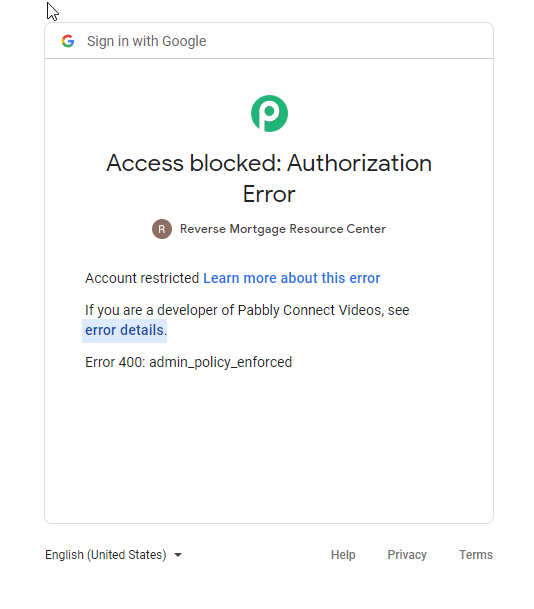Click the brown R account avatar

[162, 229]
